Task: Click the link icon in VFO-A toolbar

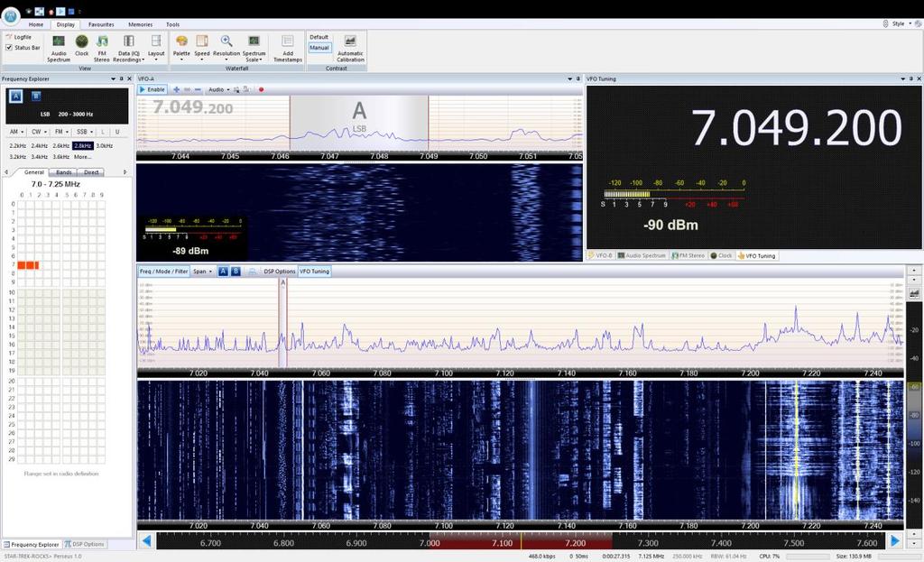Action: click(188, 89)
